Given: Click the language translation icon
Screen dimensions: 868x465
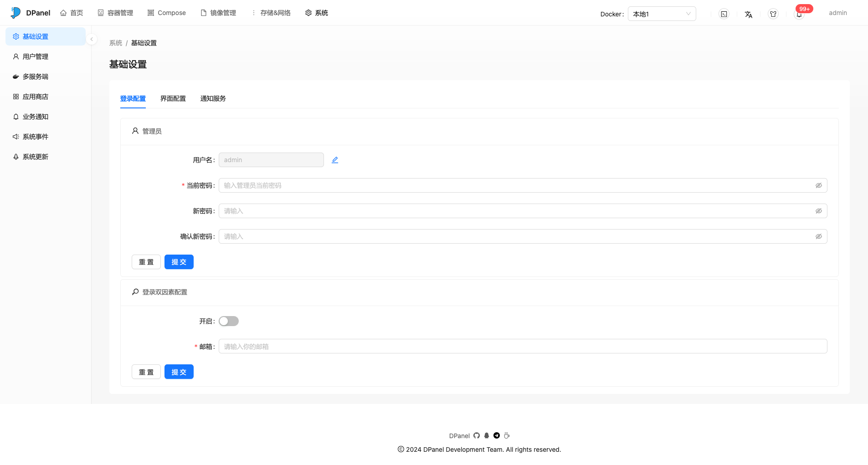Looking at the screenshot, I should [748, 14].
